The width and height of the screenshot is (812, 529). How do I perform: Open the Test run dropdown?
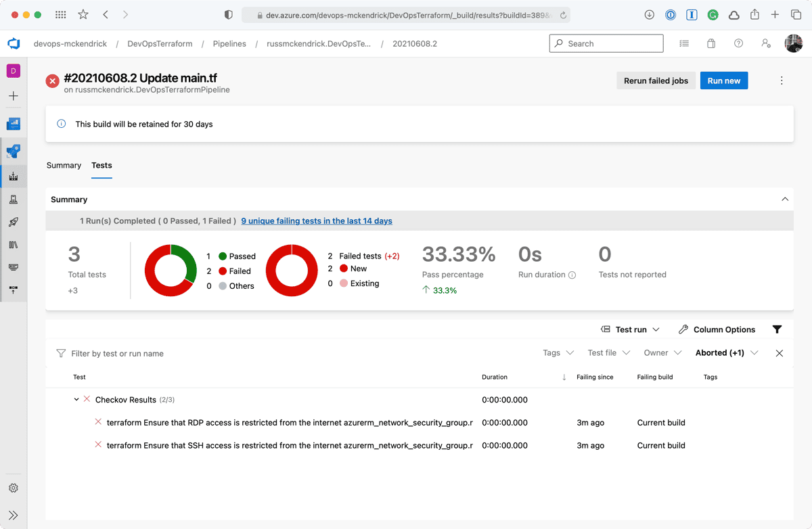(630, 329)
